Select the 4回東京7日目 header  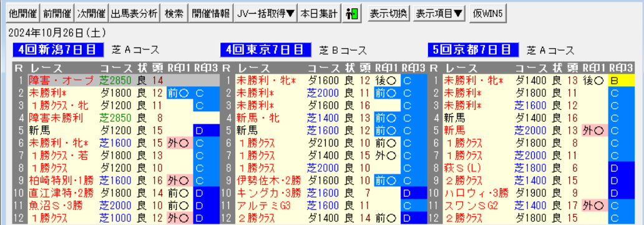(x=266, y=50)
